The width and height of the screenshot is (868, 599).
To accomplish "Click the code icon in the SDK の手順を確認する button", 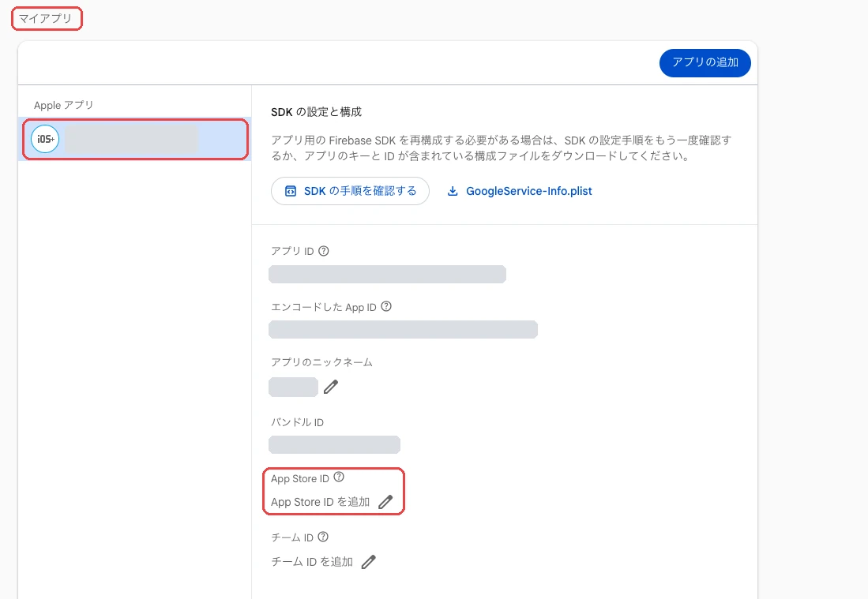I will (291, 191).
